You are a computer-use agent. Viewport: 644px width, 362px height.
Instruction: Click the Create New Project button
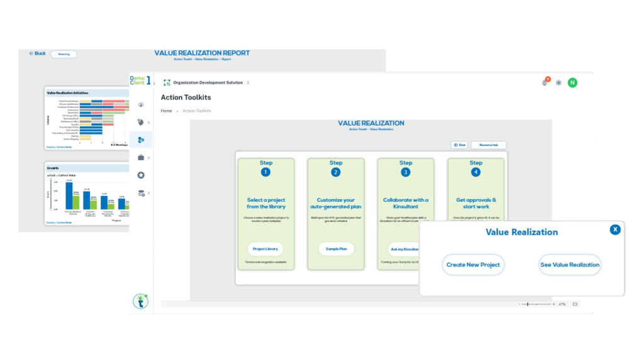[473, 265]
